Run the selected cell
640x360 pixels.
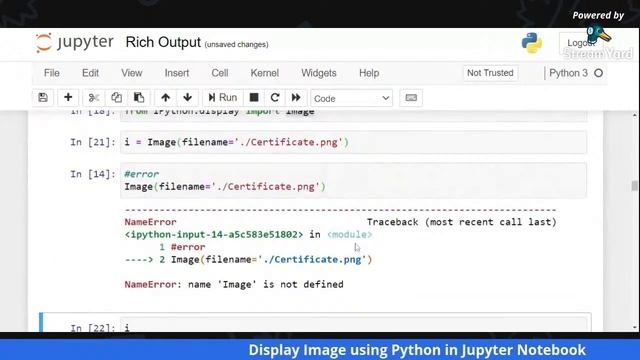[223, 98]
